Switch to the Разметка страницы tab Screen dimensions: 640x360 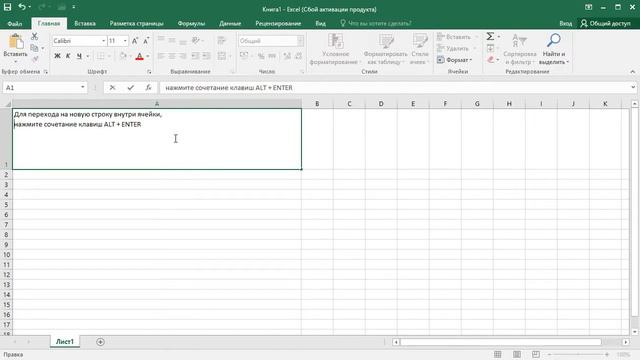[x=136, y=23]
